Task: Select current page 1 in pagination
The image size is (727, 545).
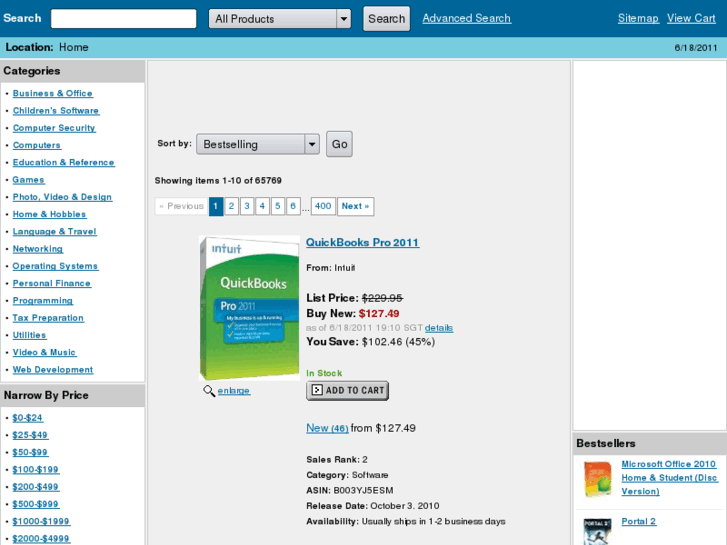Action: (216, 206)
